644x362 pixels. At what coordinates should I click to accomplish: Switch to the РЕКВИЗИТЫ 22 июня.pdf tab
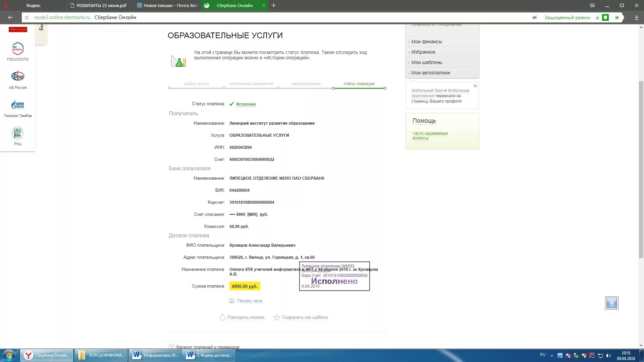point(101,5)
